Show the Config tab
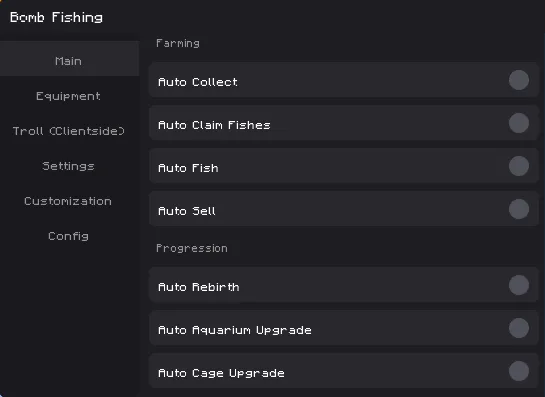 [69, 236]
